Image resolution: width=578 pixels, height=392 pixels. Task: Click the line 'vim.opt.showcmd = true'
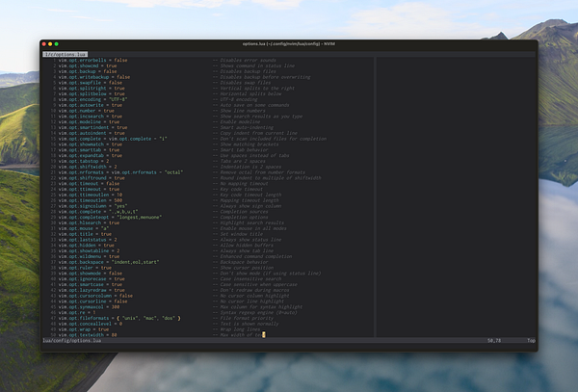[x=88, y=65]
